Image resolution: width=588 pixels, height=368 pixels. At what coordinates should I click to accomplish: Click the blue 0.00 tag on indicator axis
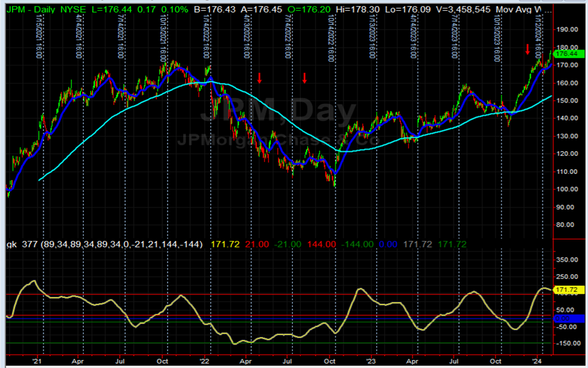(569, 318)
